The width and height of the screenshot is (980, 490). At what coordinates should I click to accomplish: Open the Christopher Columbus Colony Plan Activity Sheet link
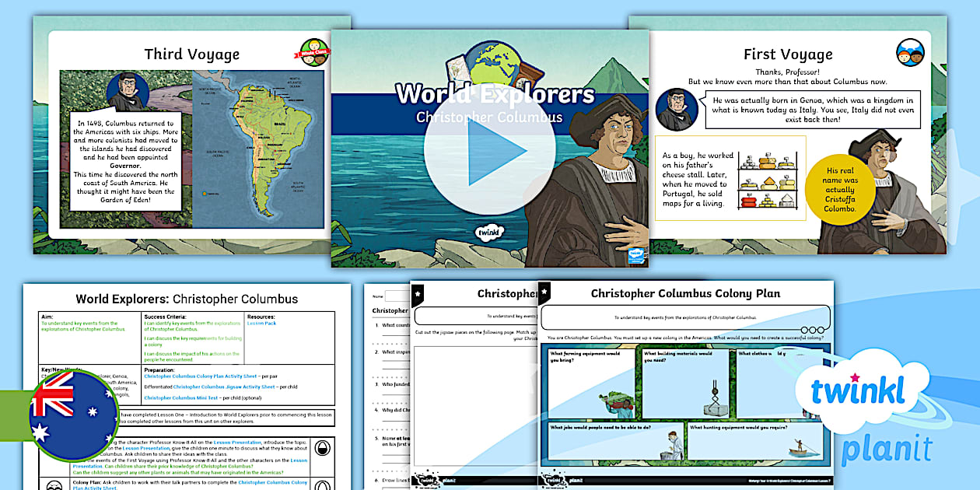pos(201,376)
